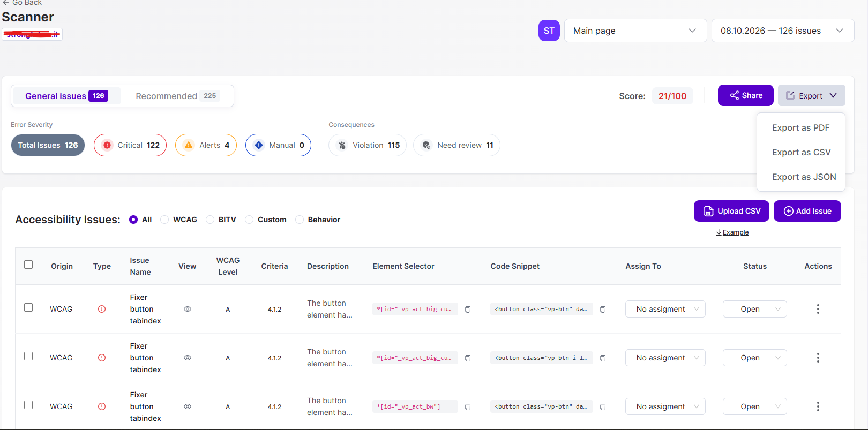
Task: Download the Example CSV link
Action: tap(732, 232)
